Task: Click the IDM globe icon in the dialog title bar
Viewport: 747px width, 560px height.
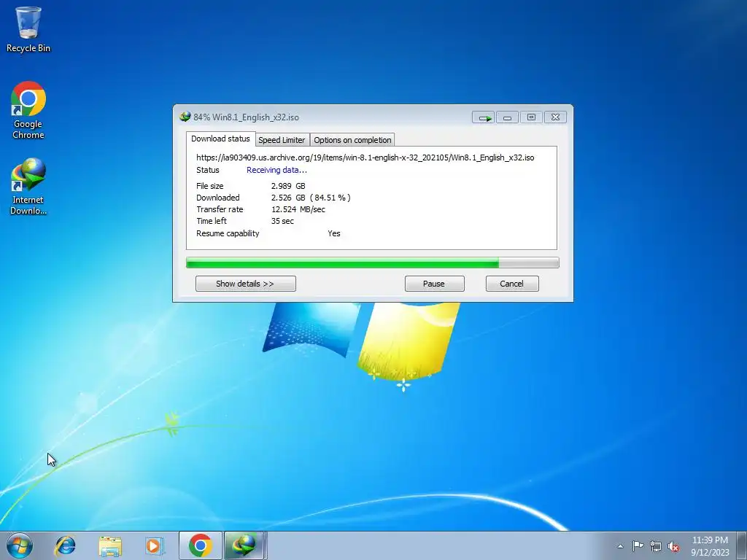Action: [x=185, y=117]
